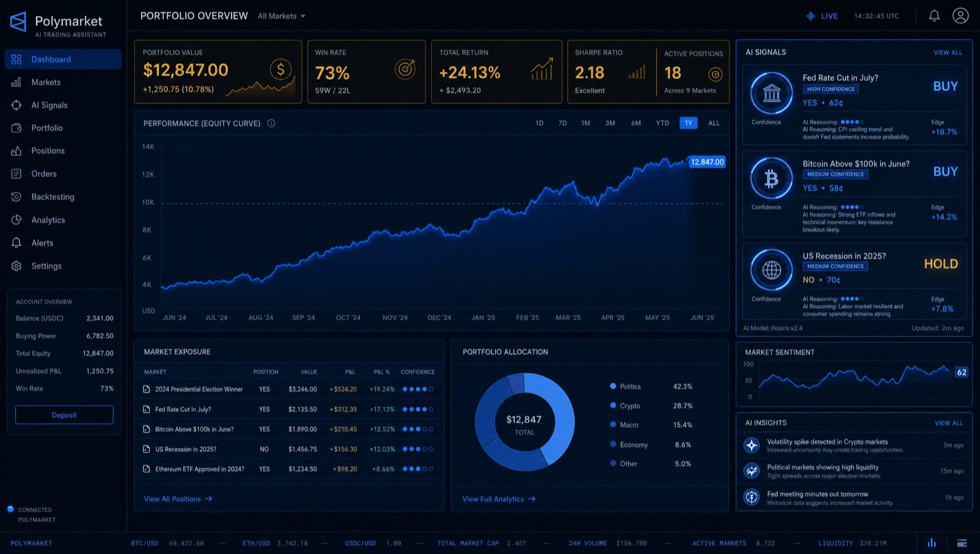Click the Volatility spike insight star icon
Screen dimensions: 980x554
752,446
